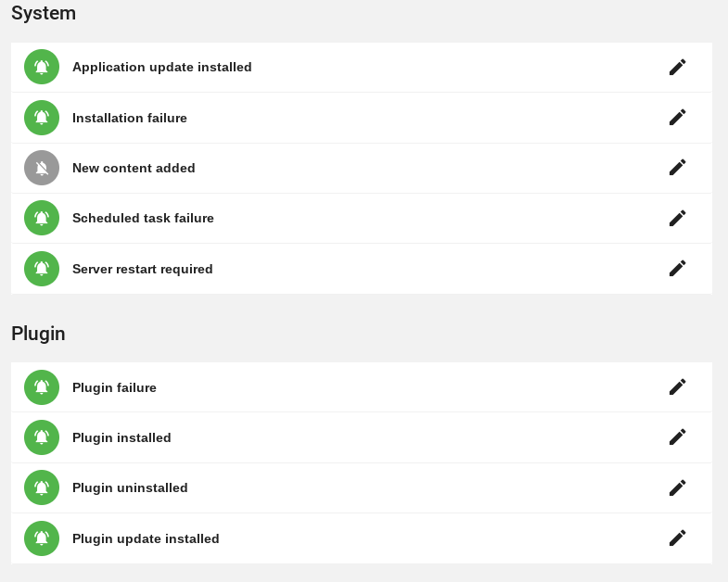Click pencil icon beside Server restart required
Viewport: 728px width, 582px height.
(677, 268)
